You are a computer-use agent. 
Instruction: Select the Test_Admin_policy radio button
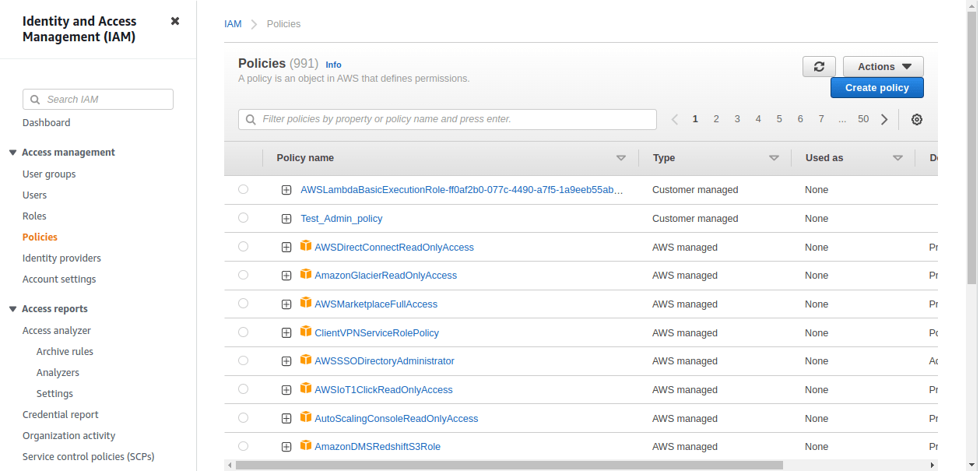point(243,218)
